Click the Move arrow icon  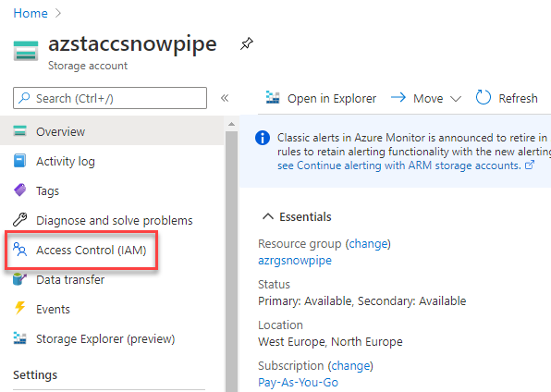tap(398, 97)
